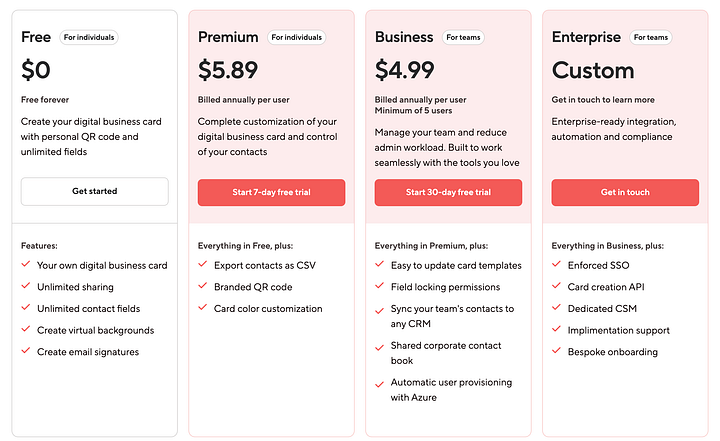Click checkmark beside Unlimited sharing

[x=26, y=286]
